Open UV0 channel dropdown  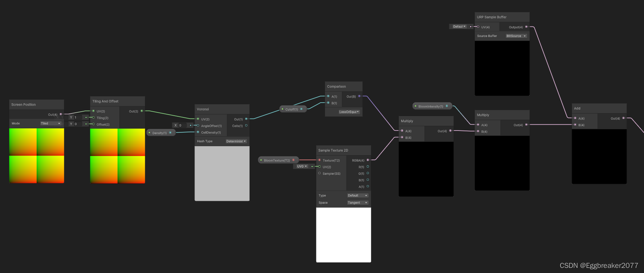(x=302, y=166)
